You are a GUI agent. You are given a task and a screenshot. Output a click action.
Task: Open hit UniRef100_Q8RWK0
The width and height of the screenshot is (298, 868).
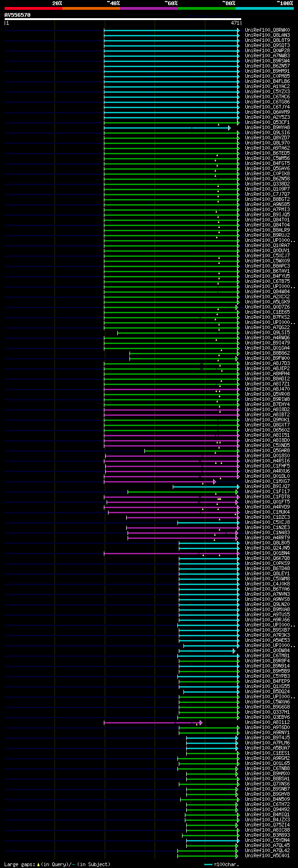click(267, 30)
